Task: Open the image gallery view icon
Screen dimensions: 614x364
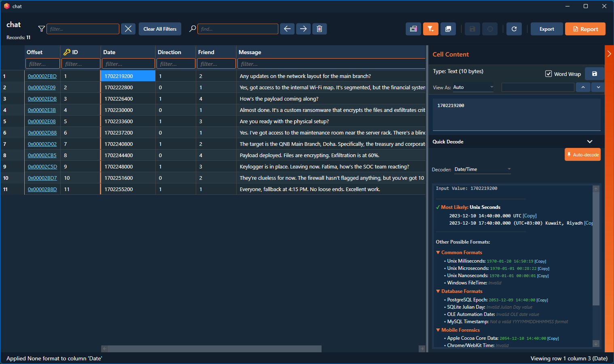Action: [x=448, y=29]
